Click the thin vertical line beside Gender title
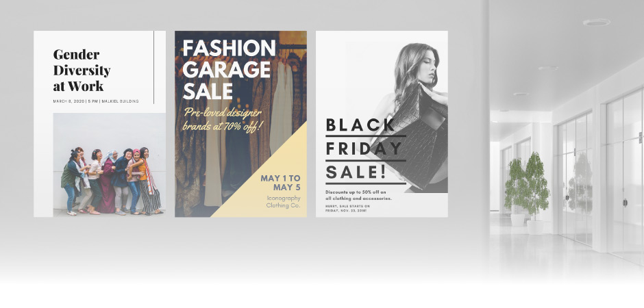 point(154,67)
